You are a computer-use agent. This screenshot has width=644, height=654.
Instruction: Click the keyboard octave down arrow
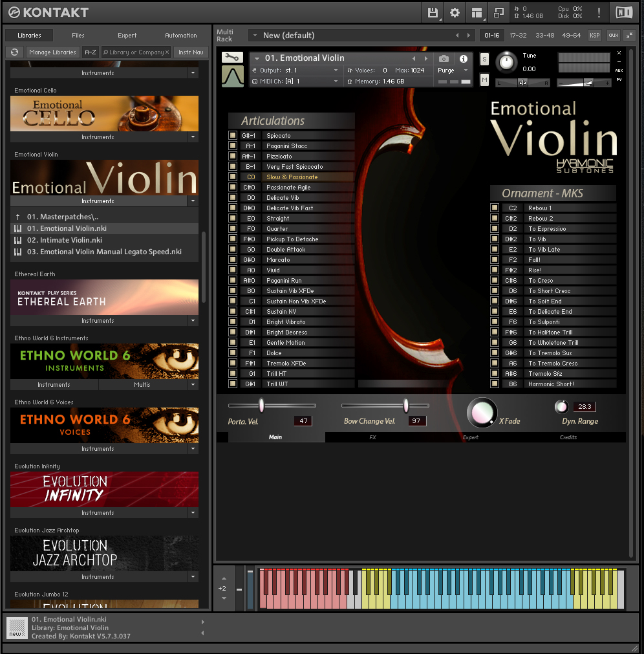click(224, 598)
